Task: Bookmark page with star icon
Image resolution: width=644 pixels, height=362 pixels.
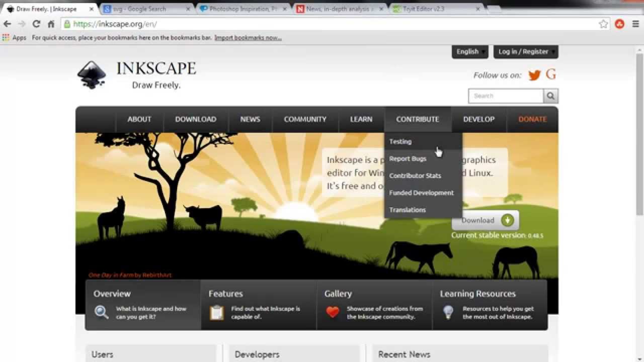Action: pos(603,24)
